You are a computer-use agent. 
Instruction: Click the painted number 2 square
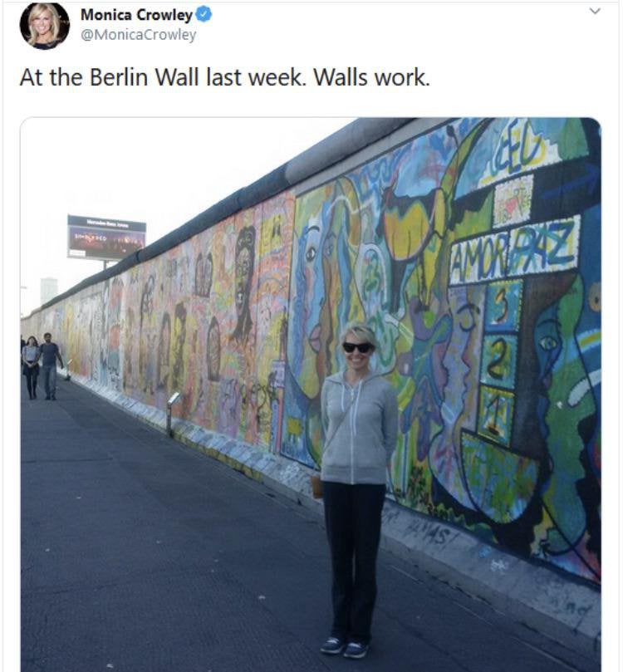(x=498, y=360)
